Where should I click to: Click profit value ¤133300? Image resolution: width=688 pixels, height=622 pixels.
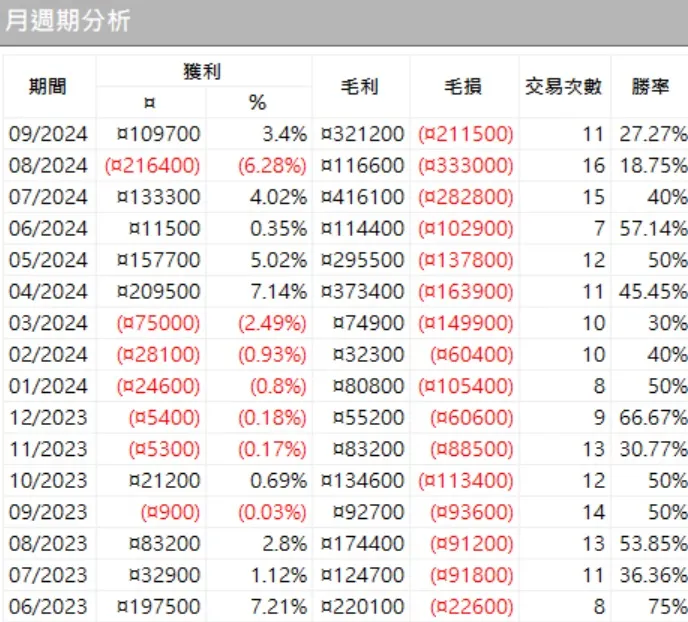[x=158, y=197]
